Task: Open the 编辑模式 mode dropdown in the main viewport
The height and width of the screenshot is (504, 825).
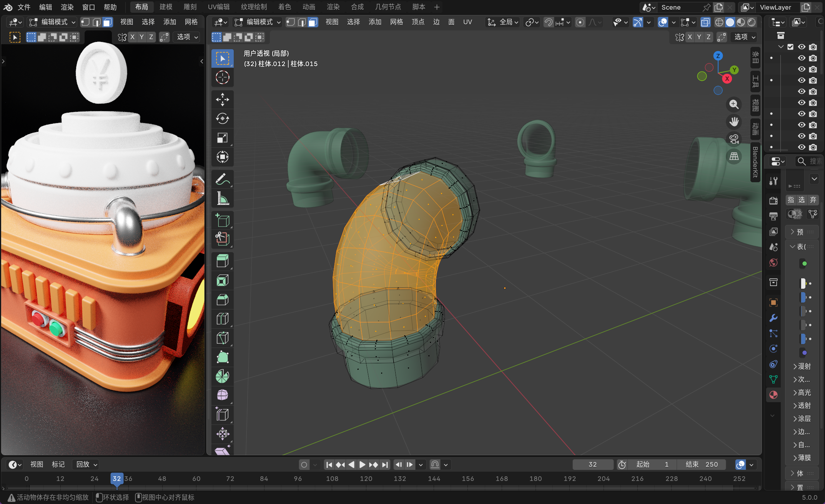Action: [x=258, y=22]
